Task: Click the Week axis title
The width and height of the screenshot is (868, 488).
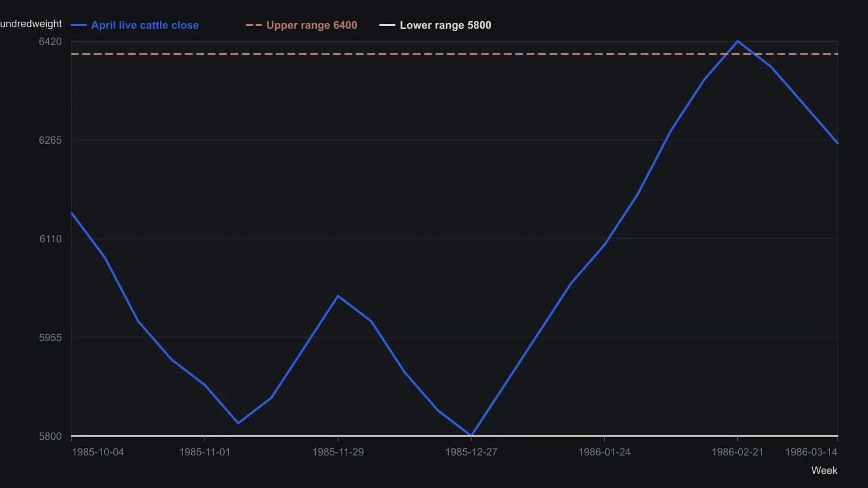Action: (x=824, y=470)
